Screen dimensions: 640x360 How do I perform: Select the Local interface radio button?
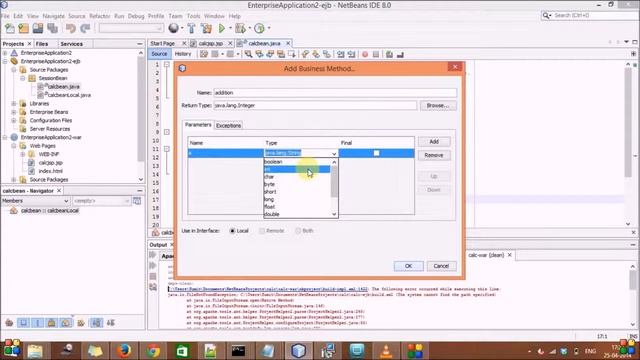(x=232, y=231)
